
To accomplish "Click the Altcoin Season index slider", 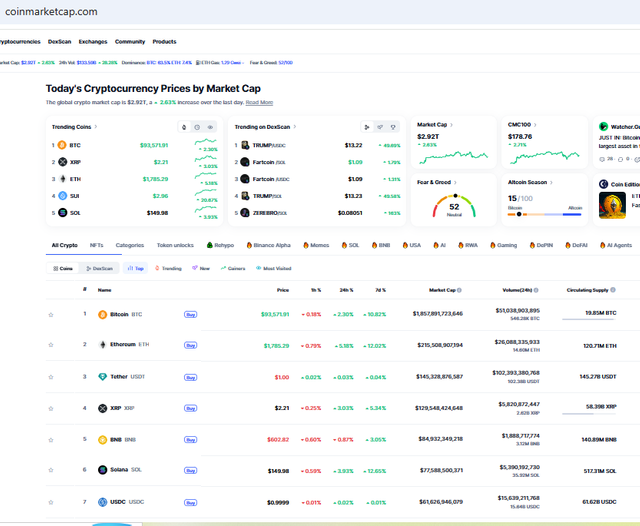I will tap(544, 214).
